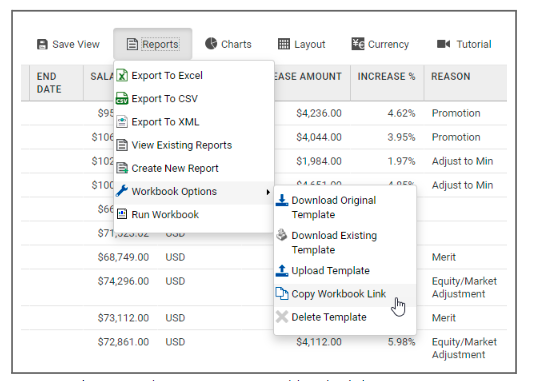Select Run Workbook menu entry
Viewport: 536px width, 381px height.
tap(194, 214)
